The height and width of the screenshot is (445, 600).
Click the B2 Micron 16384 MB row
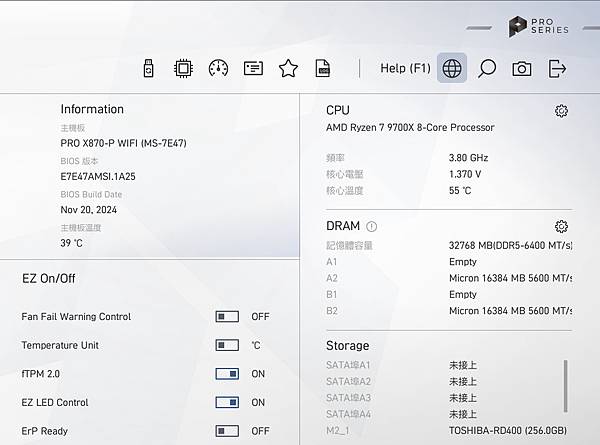coord(449,311)
